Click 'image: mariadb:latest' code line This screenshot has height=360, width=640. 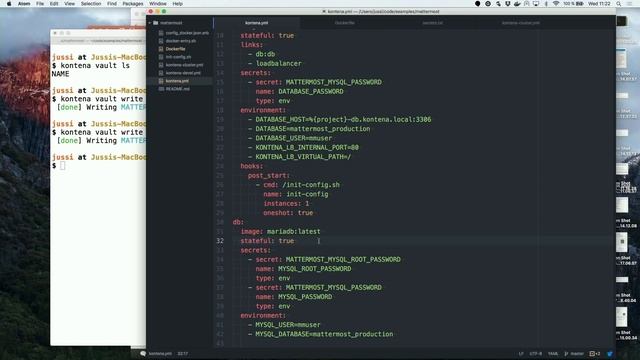coord(280,231)
